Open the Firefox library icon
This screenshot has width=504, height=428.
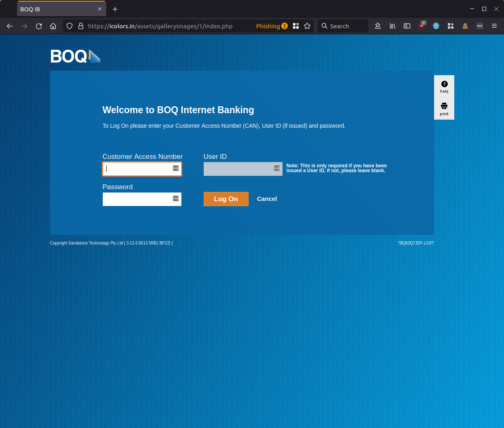click(392, 26)
